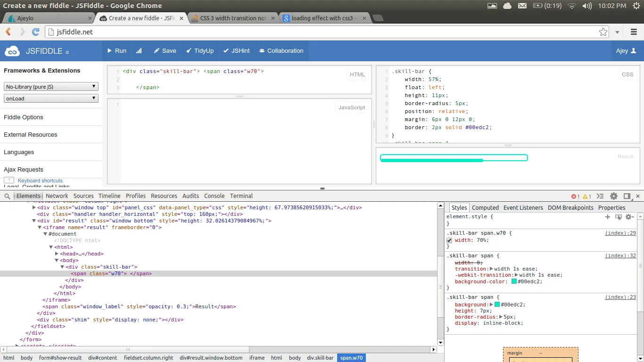Click the DevTools search magnifier icon
Viewport: 644px width, 362px height.
coord(7,196)
